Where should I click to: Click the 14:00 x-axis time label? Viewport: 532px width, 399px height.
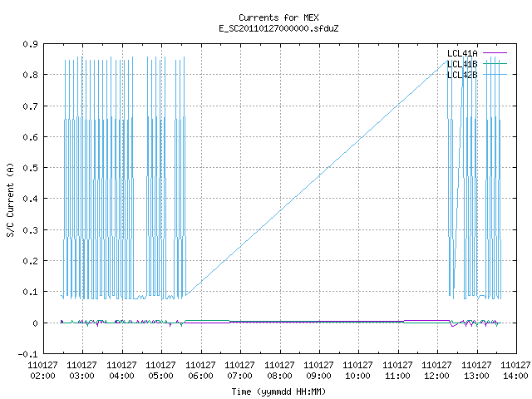515,376
